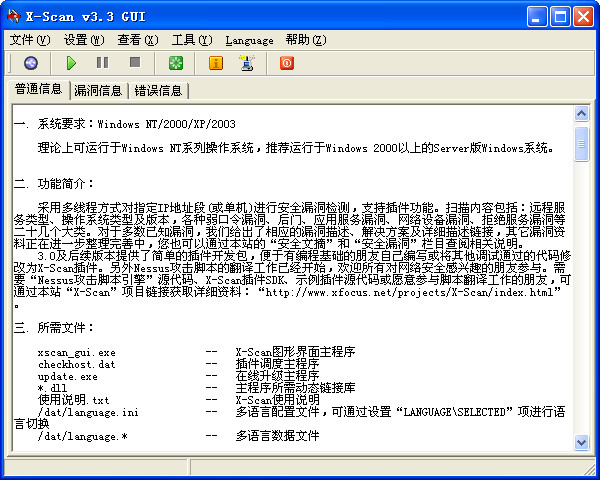Open the online update network icon
This screenshot has height=480, width=600.
coord(248,63)
